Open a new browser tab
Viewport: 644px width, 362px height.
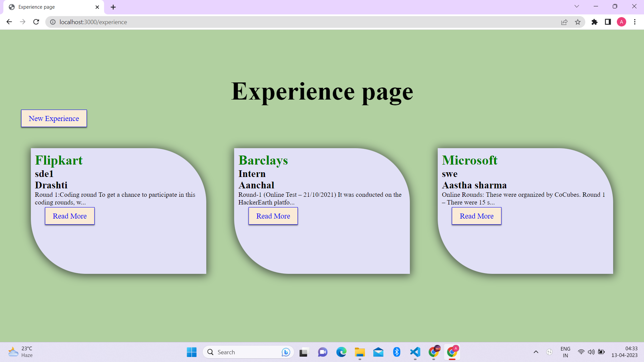coord(113,7)
